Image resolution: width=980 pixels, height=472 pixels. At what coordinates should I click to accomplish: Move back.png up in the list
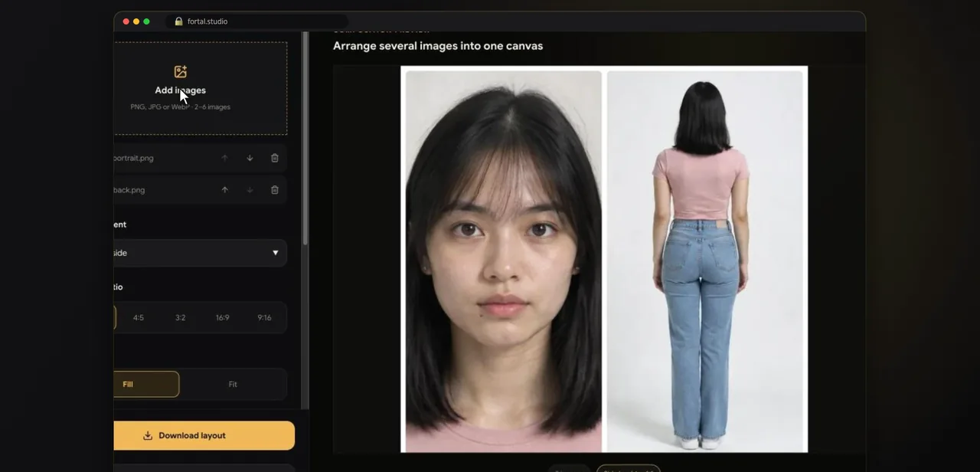[x=224, y=190]
